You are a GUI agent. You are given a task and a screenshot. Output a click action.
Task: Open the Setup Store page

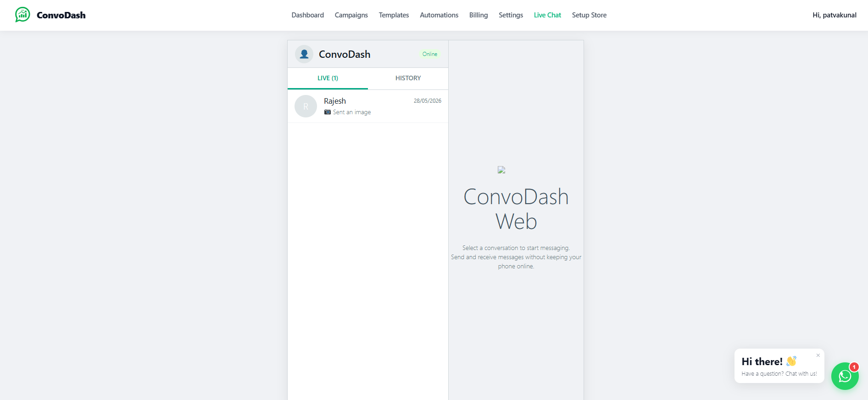click(589, 15)
